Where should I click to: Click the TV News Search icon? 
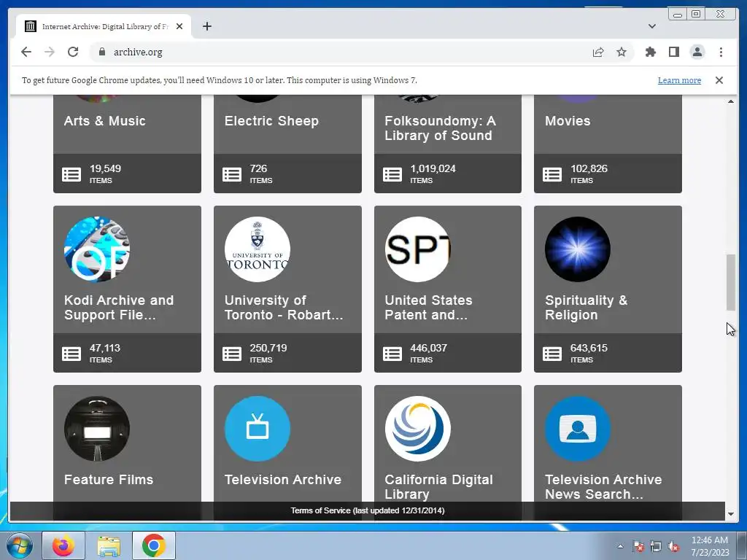(578, 429)
